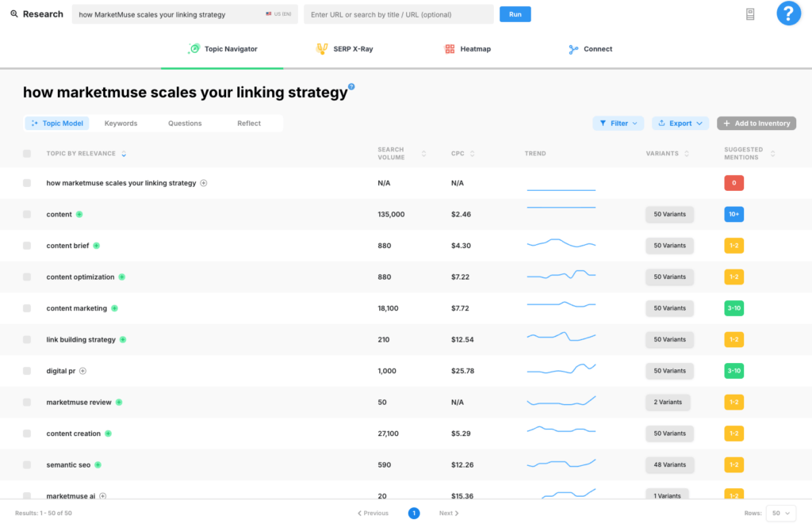Toggle the select-all header checkbox
Image resolution: width=812 pixels, height=527 pixels.
27,153
